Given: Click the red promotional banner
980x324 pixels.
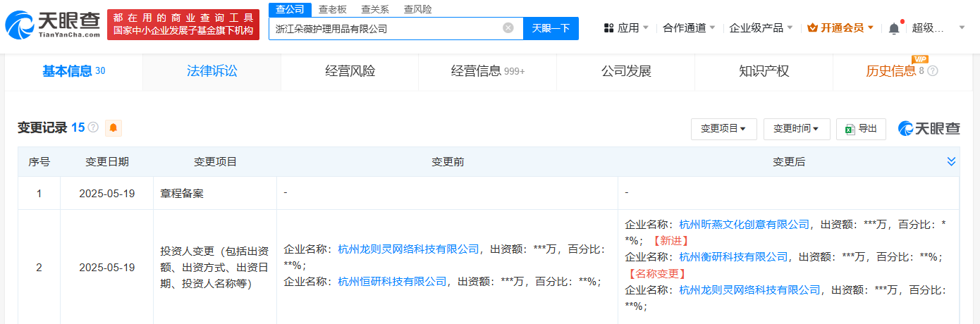Looking at the screenshot, I should (185, 25).
